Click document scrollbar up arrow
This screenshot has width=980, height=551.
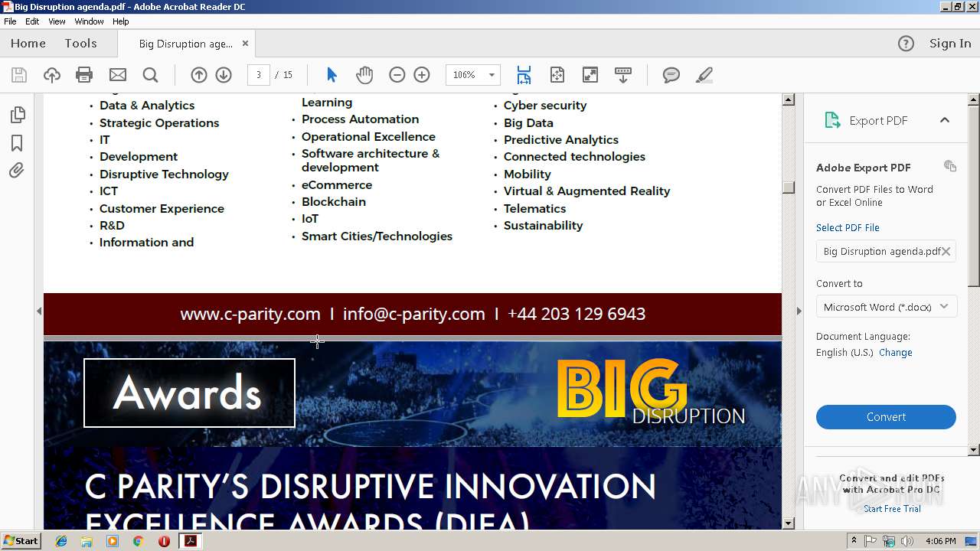[789, 99]
